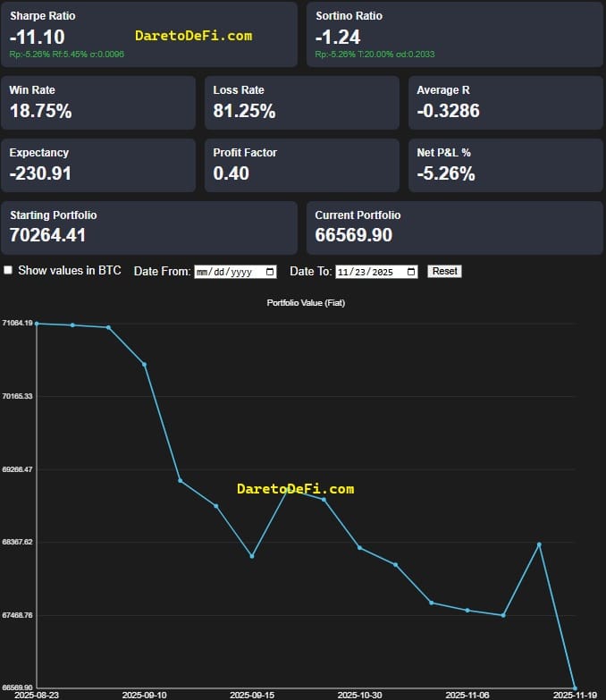Click the Net P&L % value -5.26%
Viewport: 606px width, 700px height.
(446, 173)
